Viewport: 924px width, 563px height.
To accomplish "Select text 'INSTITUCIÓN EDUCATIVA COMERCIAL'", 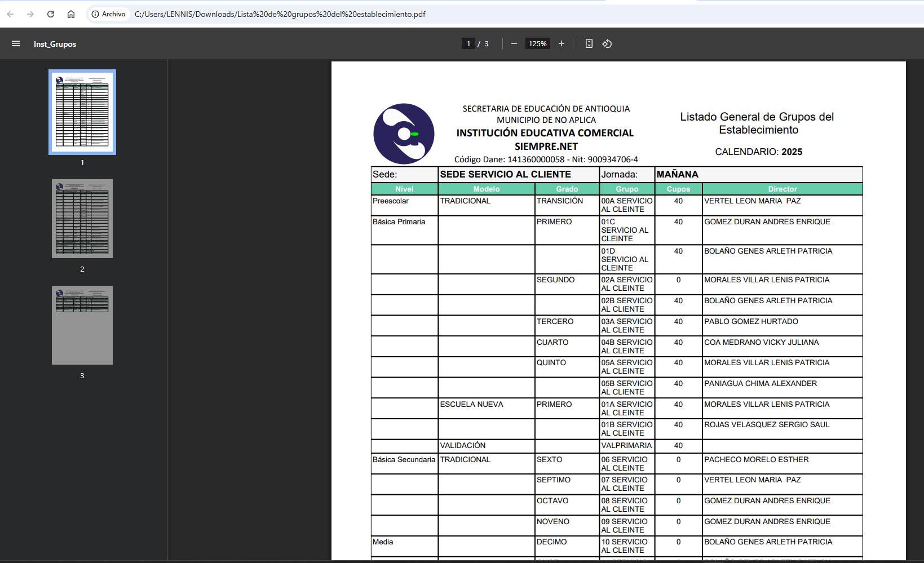I will click(545, 133).
